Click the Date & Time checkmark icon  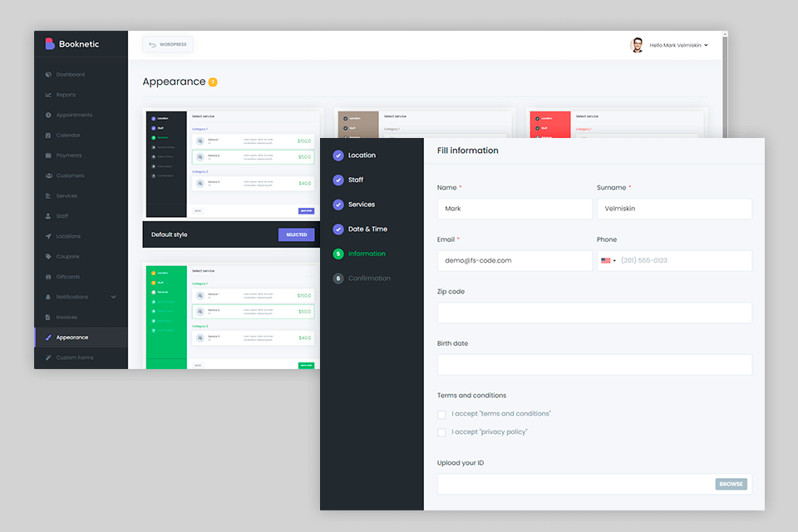pyautogui.click(x=338, y=229)
